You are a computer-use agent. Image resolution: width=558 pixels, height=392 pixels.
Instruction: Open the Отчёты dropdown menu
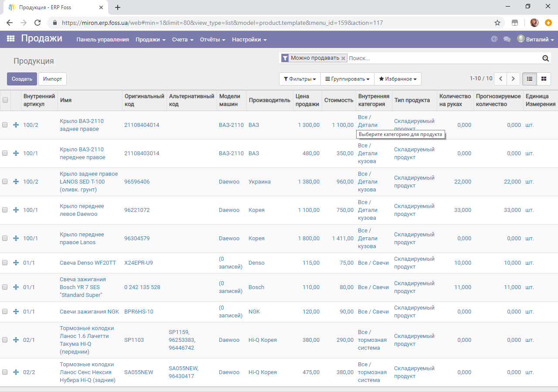click(x=213, y=39)
